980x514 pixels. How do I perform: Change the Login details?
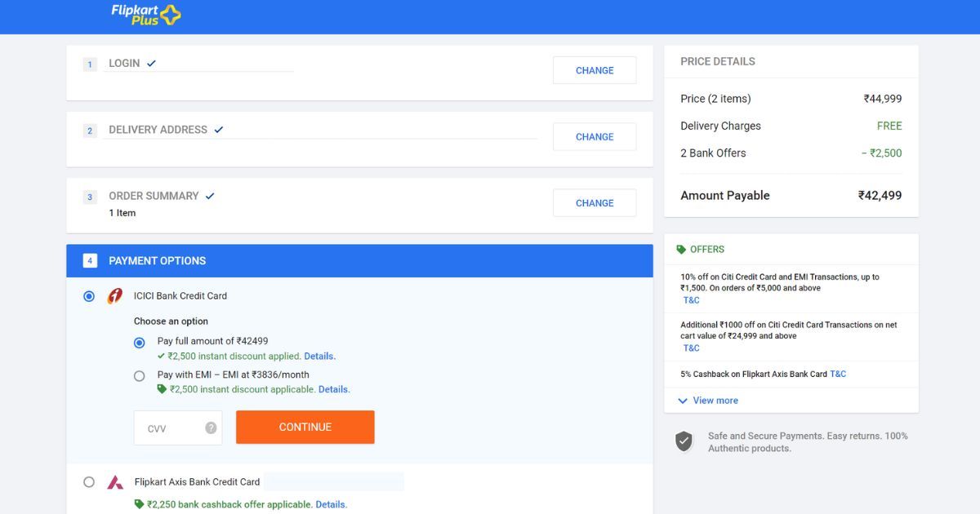click(595, 70)
